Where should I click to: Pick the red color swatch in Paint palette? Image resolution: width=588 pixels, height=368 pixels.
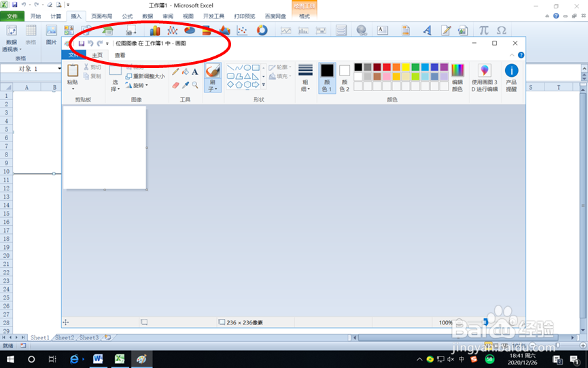point(387,67)
